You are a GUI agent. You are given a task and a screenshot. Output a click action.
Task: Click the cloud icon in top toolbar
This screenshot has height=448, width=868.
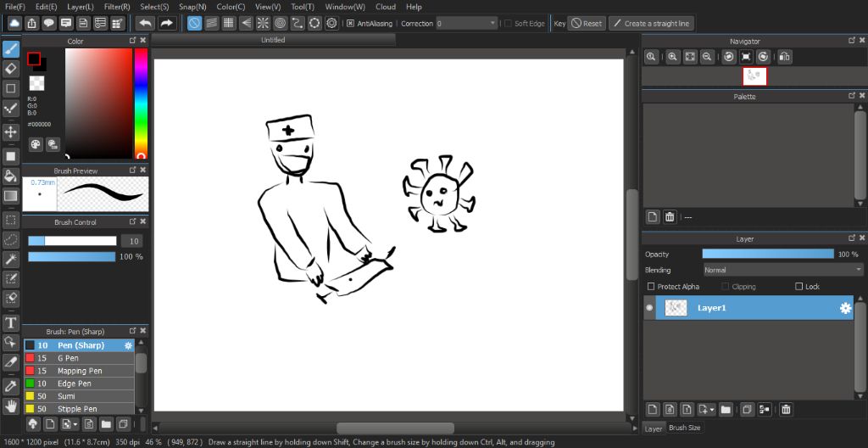click(14, 23)
